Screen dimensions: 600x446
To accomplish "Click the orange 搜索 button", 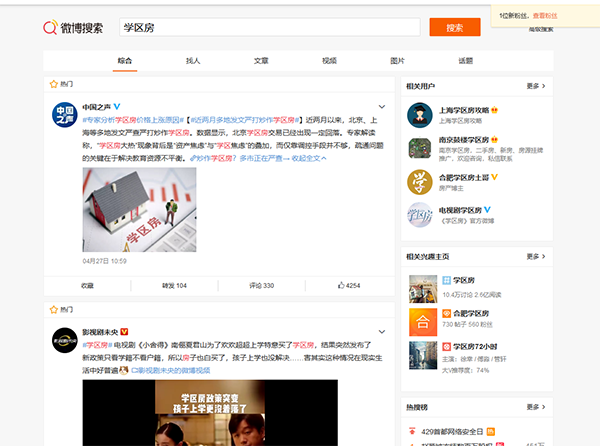I will [x=455, y=27].
